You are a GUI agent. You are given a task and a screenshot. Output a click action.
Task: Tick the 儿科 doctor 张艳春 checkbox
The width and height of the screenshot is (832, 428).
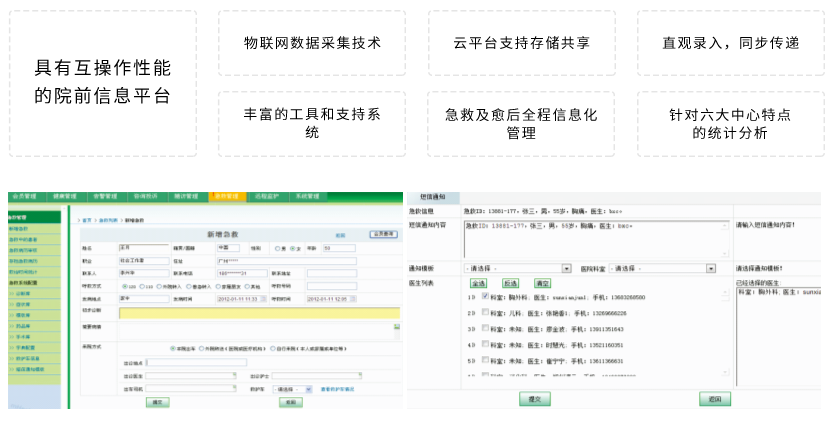coord(485,312)
